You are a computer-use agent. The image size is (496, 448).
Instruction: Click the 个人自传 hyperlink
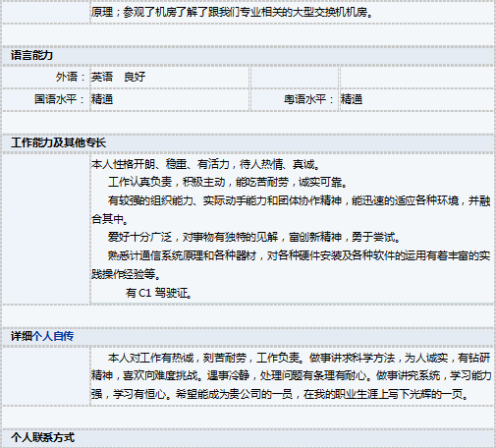[x=53, y=336]
